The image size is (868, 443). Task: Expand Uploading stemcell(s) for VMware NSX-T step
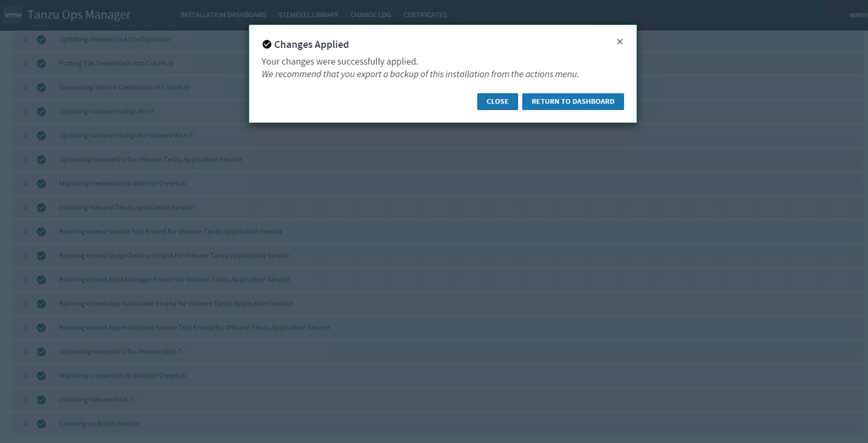point(25,352)
